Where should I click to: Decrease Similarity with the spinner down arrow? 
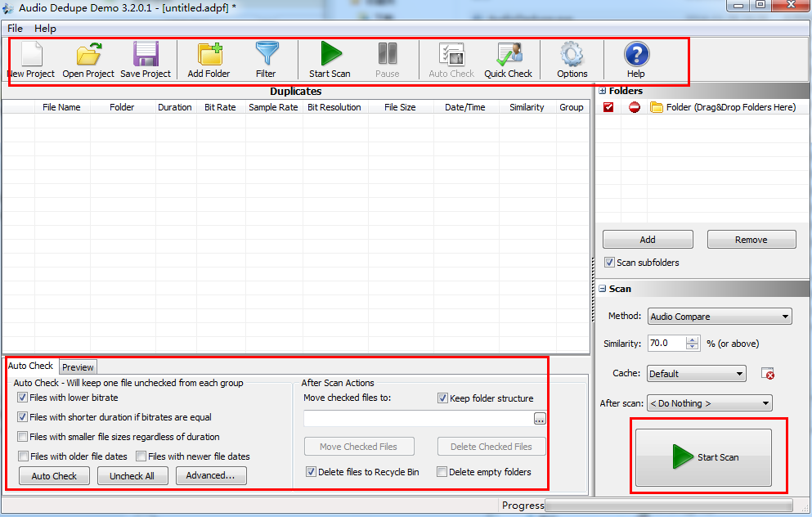pos(693,347)
